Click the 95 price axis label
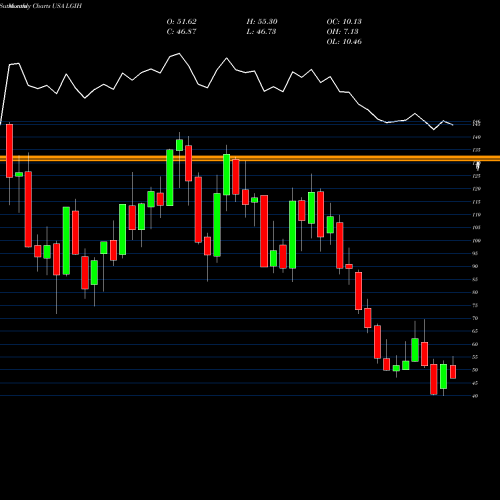The image size is (500, 500). click(476, 253)
